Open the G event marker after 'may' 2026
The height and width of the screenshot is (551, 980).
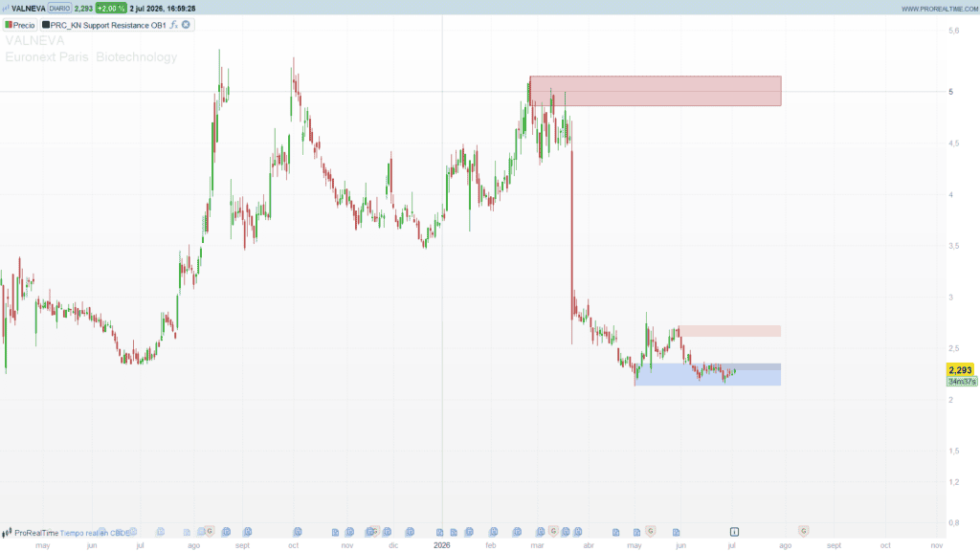pyautogui.click(x=651, y=531)
